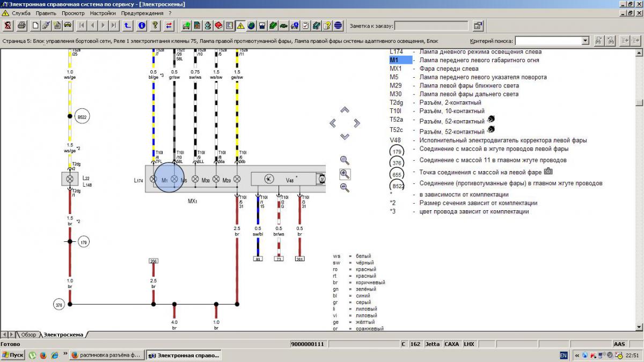Open the Просмотр menu
Image resolution: width=644 pixels, height=362 pixels.
[74, 13]
